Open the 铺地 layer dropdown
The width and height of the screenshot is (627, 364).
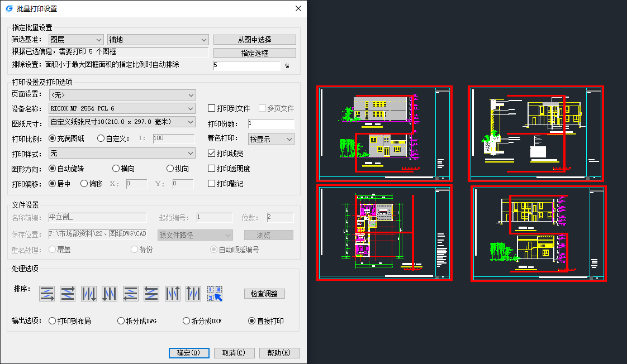158,40
